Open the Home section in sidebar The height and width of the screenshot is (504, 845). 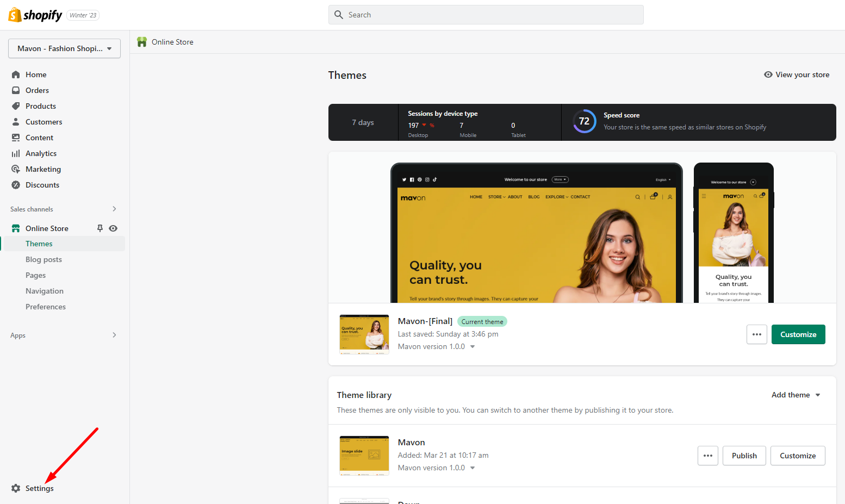click(36, 74)
